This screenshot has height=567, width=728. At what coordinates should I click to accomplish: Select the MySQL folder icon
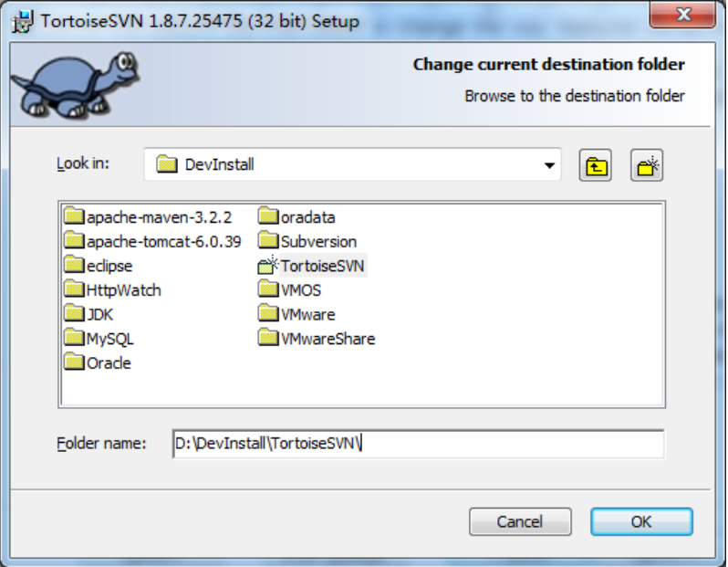pyautogui.click(x=74, y=337)
